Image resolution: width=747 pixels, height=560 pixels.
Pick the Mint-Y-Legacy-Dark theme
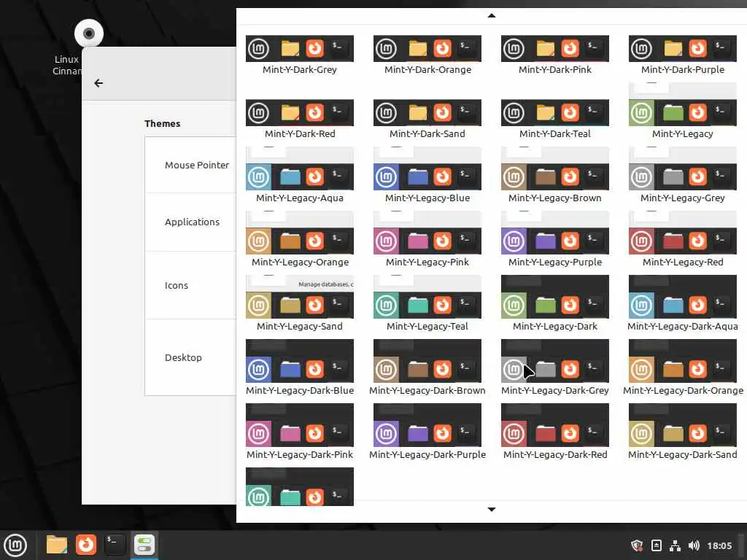[555, 297]
